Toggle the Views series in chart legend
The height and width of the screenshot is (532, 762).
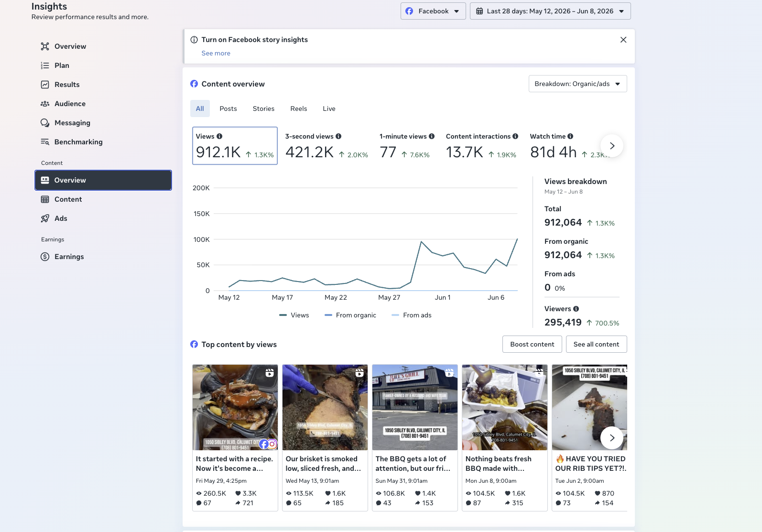[294, 315]
